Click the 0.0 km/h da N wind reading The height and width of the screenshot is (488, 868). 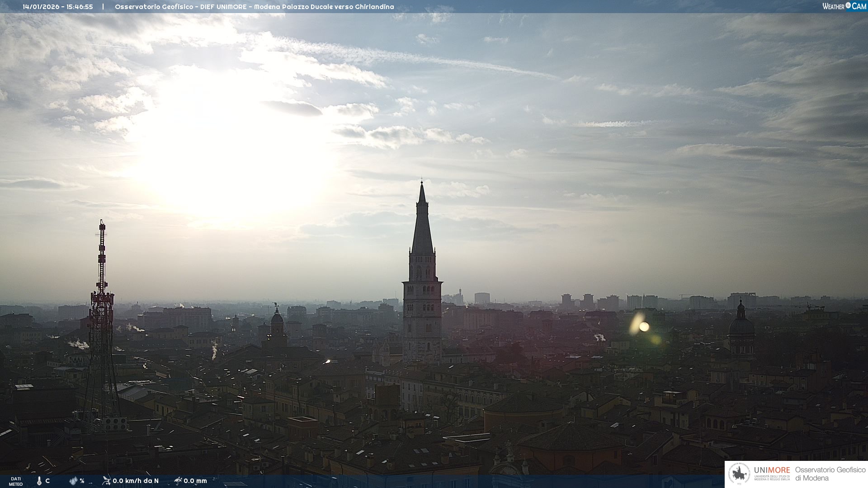click(x=136, y=481)
